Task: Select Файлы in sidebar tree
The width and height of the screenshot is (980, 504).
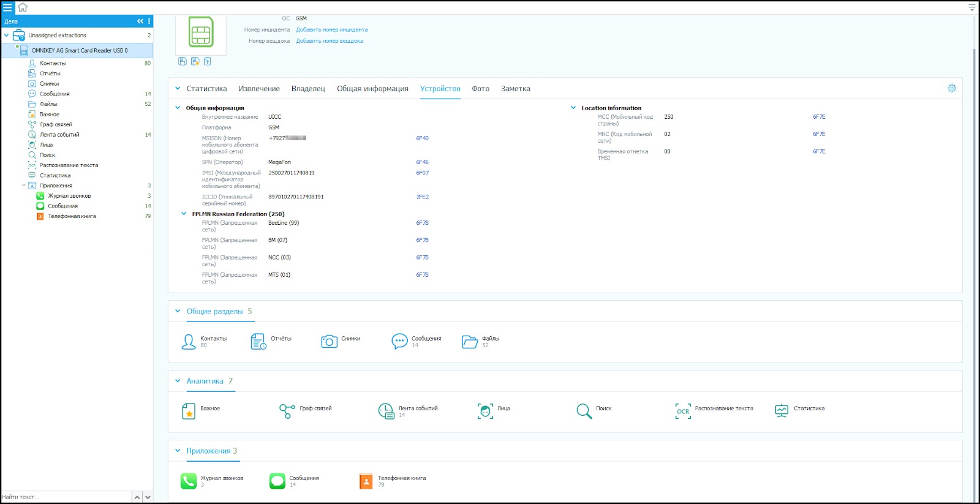Action: [48, 104]
